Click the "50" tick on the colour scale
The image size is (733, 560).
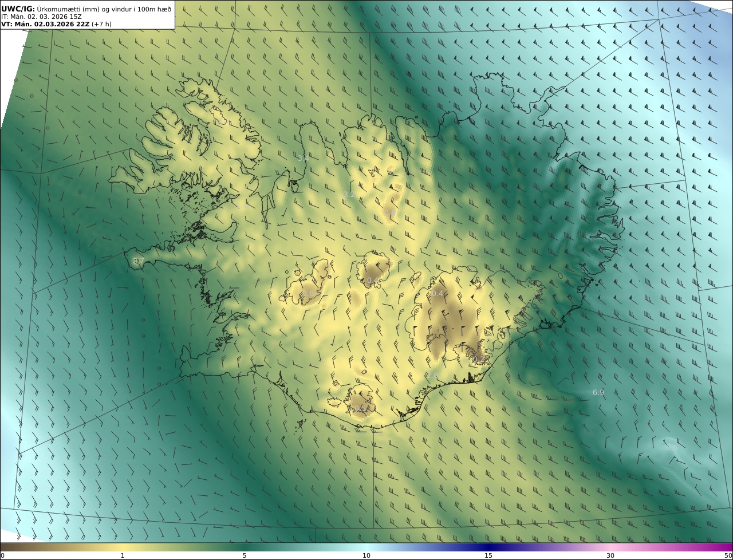coord(728,555)
